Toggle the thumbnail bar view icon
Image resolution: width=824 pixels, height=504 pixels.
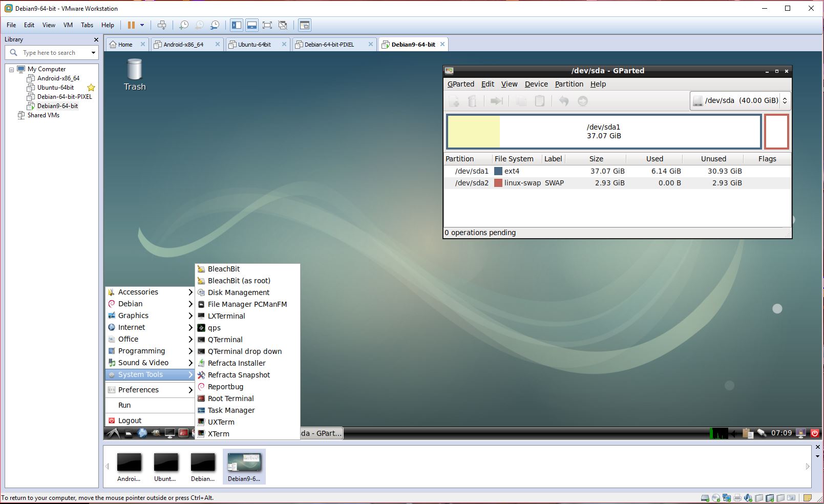pos(252,25)
